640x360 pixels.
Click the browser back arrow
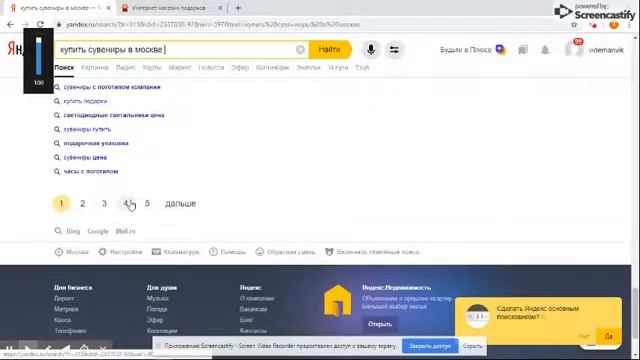pyautogui.click(x=10, y=24)
